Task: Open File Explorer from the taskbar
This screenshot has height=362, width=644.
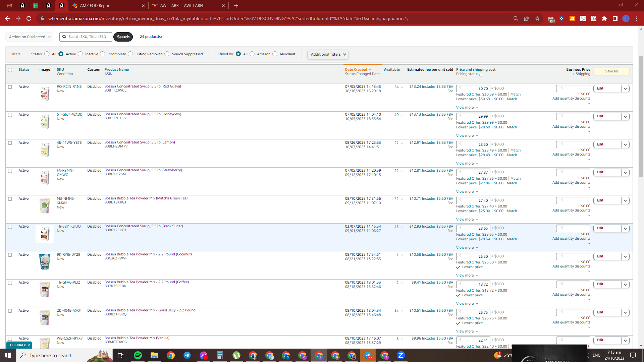Action: pyautogui.click(x=154, y=355)
